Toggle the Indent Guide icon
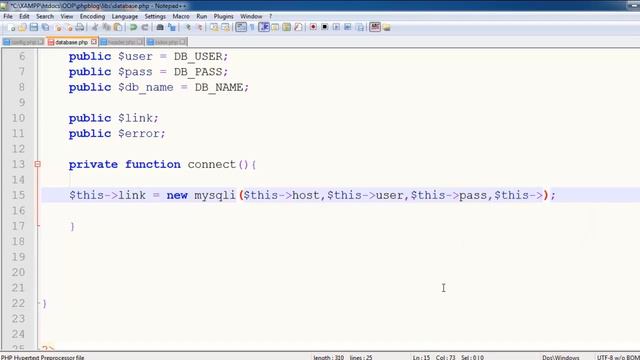The image size is (640, 360). tap(264, 27)
